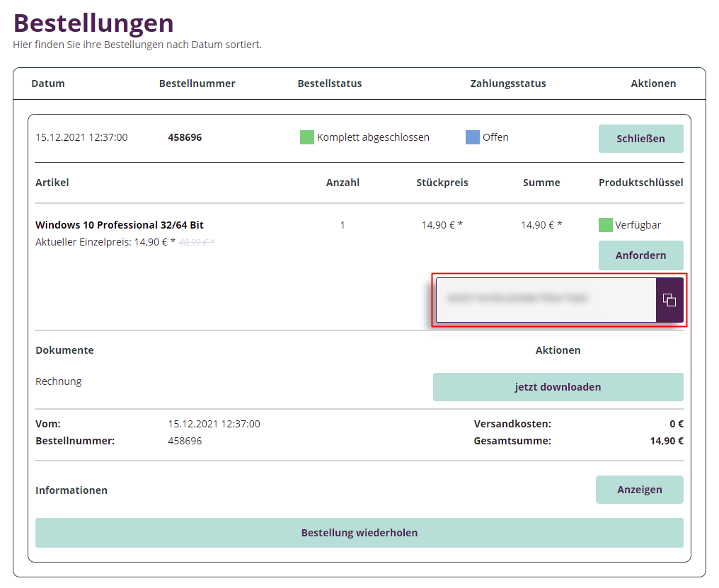Click the Bestellnummer column header
Screen dimensions: 719x588
click(197, 83)
